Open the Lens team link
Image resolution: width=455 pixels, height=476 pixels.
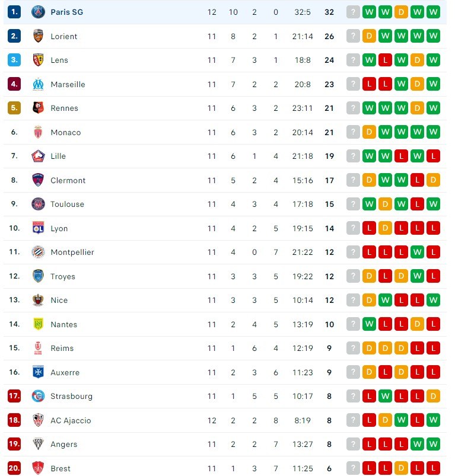coord(59,60)
